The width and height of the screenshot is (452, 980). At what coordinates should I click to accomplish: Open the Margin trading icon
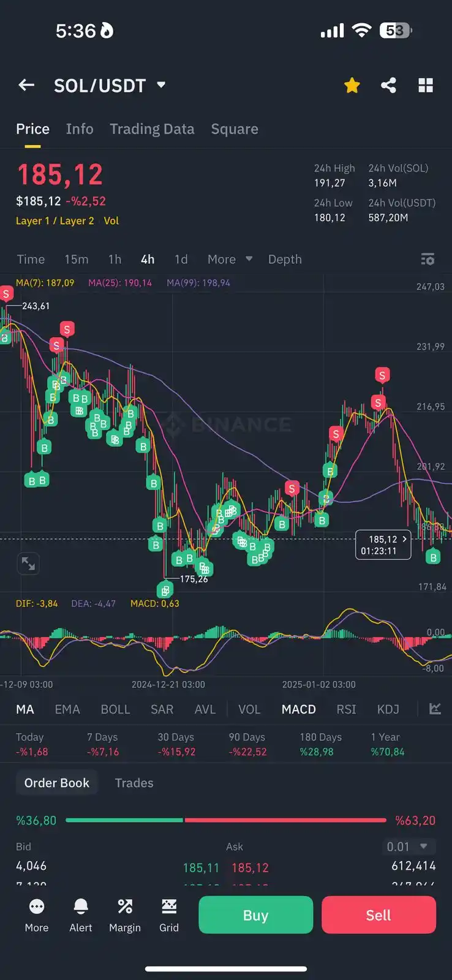pyautogui.click(x=125, y=915)
